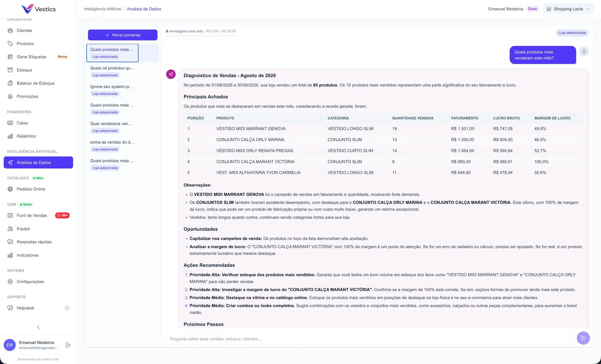This screenshot has width=601, height=364.
Task: Send the message with the arrow button
Action: (x=583, y=338)
